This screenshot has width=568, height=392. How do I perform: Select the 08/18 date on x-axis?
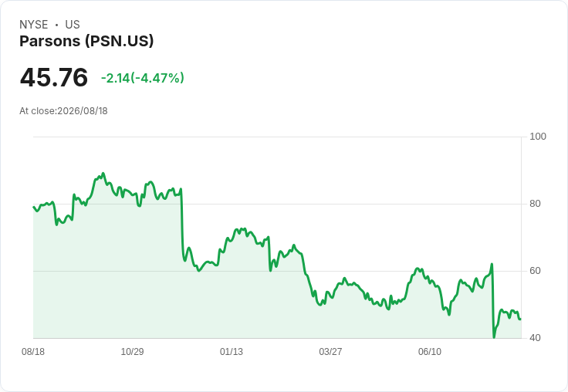(x=33, y=352)
